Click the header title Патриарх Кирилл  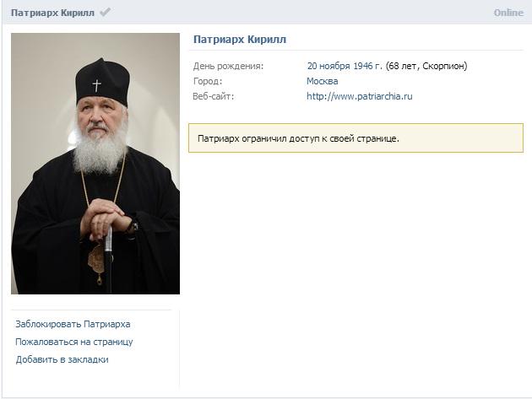[52, 13]
